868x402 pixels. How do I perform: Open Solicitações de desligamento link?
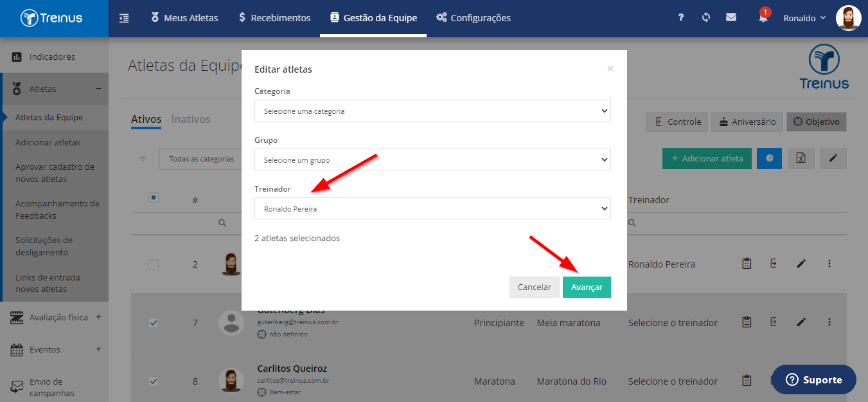pyautogui.click(x=44, y=246)
